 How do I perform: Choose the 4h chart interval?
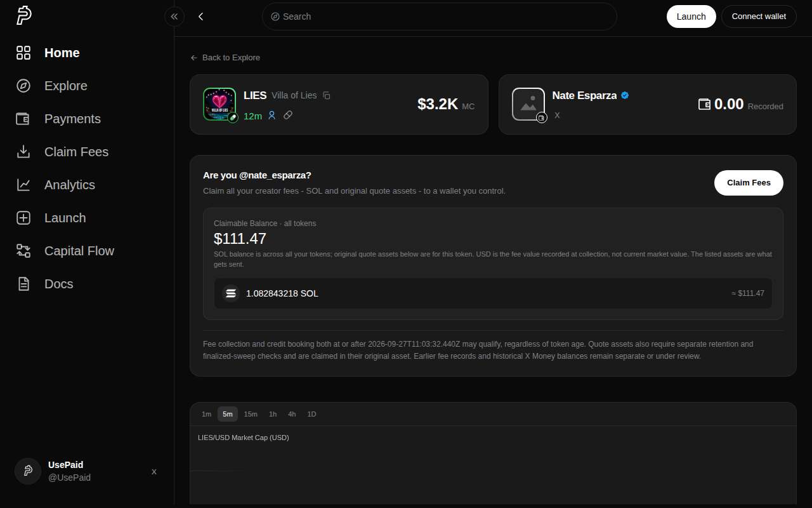[x=292, y=414]
